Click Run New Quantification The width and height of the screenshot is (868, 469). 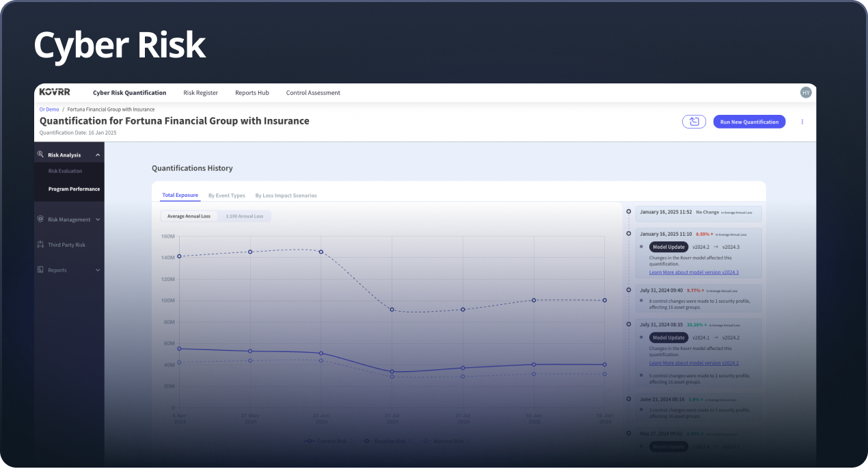tap(749, 121)
